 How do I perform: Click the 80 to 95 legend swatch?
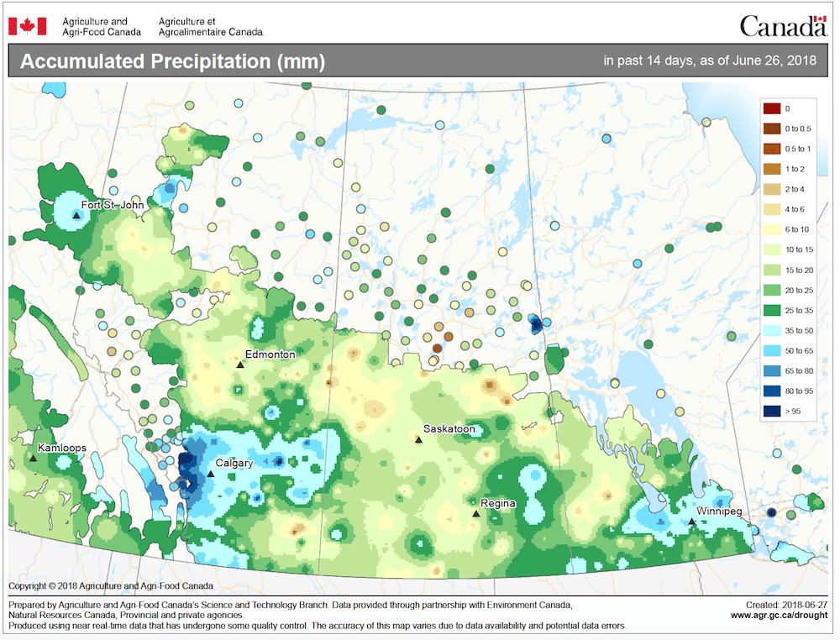[x=772, y=391]
